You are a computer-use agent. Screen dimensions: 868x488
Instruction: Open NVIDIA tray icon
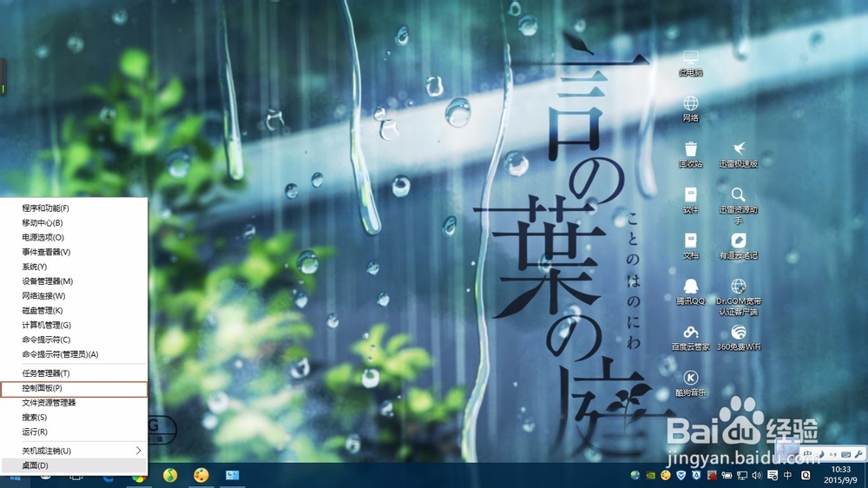tap(650, 475)
